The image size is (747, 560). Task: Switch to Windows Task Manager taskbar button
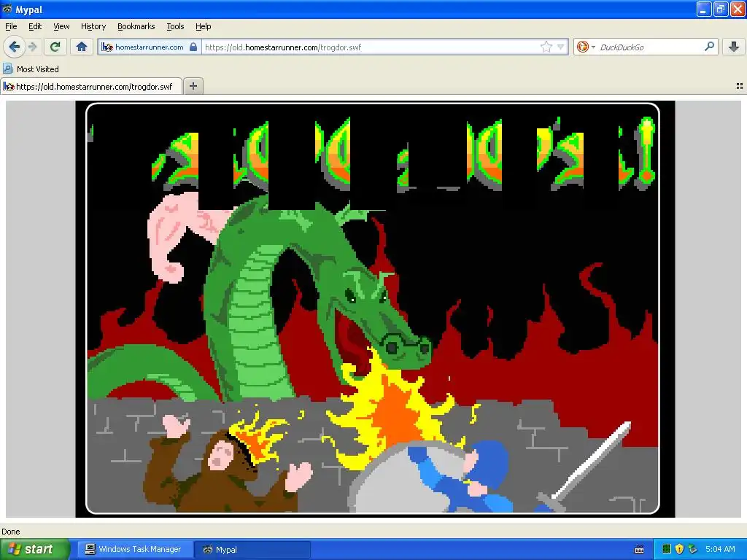click(134, 549)
